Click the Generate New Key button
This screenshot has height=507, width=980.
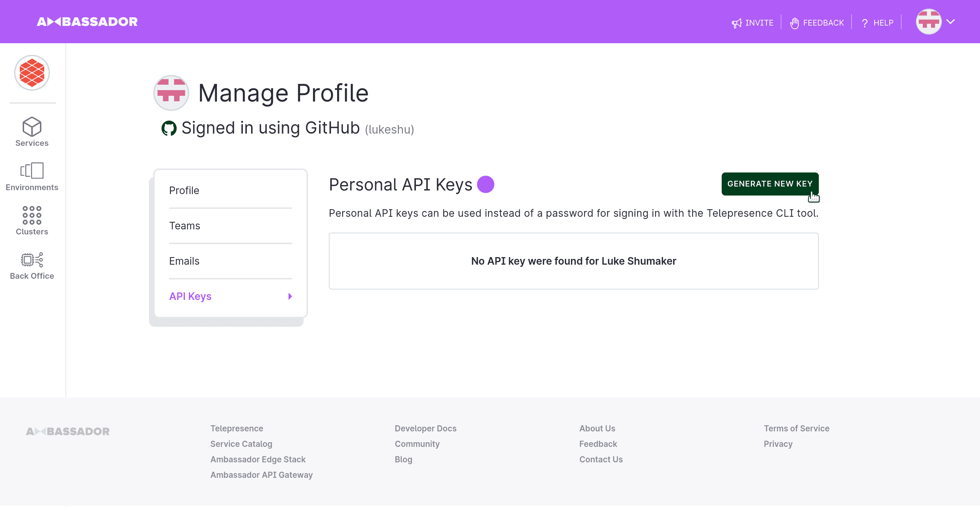coord(770,184)
